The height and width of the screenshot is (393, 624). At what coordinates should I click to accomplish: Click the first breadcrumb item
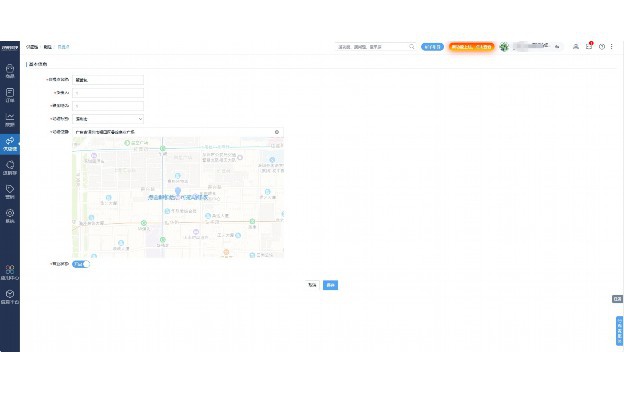click(32, 47)
